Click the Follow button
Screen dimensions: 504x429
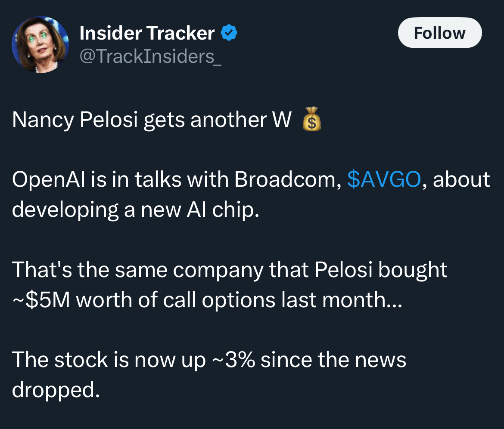point(440,33)
